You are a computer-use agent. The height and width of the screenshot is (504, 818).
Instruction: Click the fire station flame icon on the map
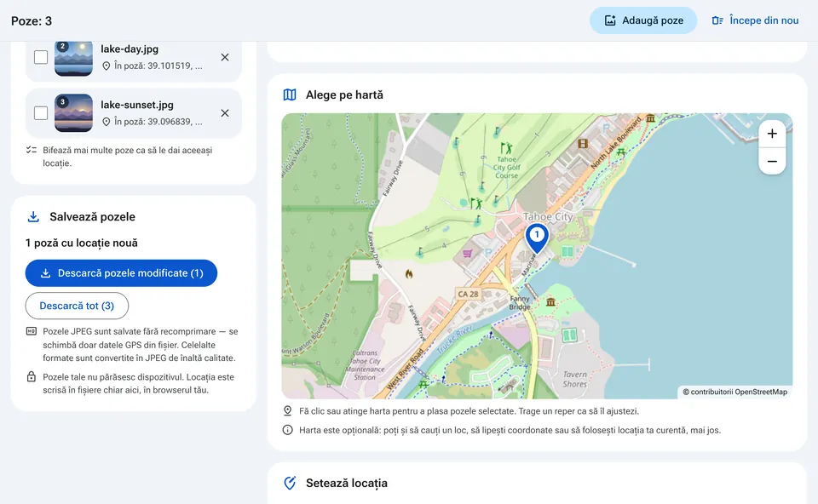point(408,273)
